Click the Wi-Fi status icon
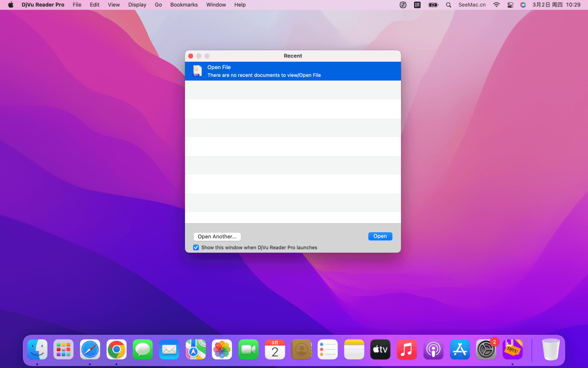588x368 pixels. 497,5
